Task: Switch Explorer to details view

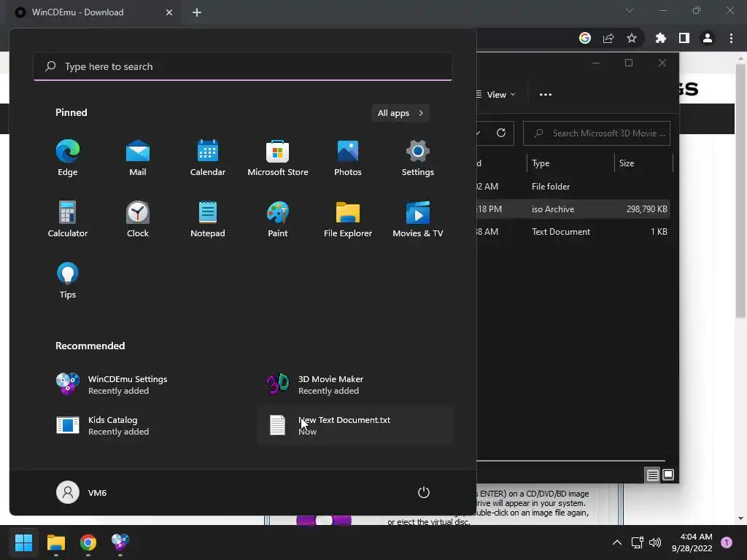Action: pyautogui.click(x=653, y=475)
